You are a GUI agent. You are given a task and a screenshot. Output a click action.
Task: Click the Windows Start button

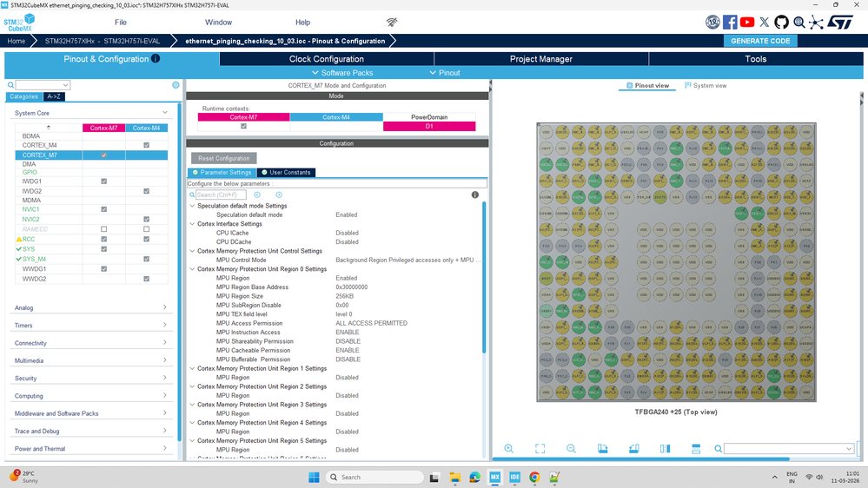tap(314, 477)
